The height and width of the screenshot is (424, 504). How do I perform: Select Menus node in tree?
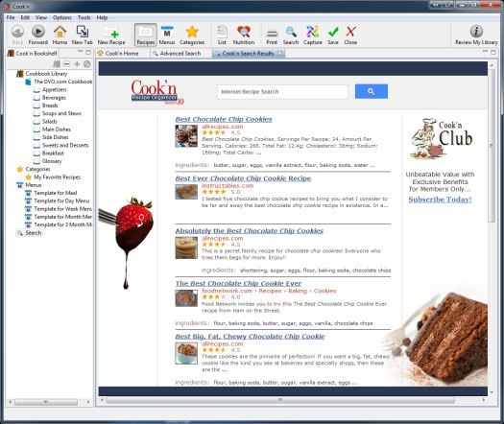[x=34, y=185]
